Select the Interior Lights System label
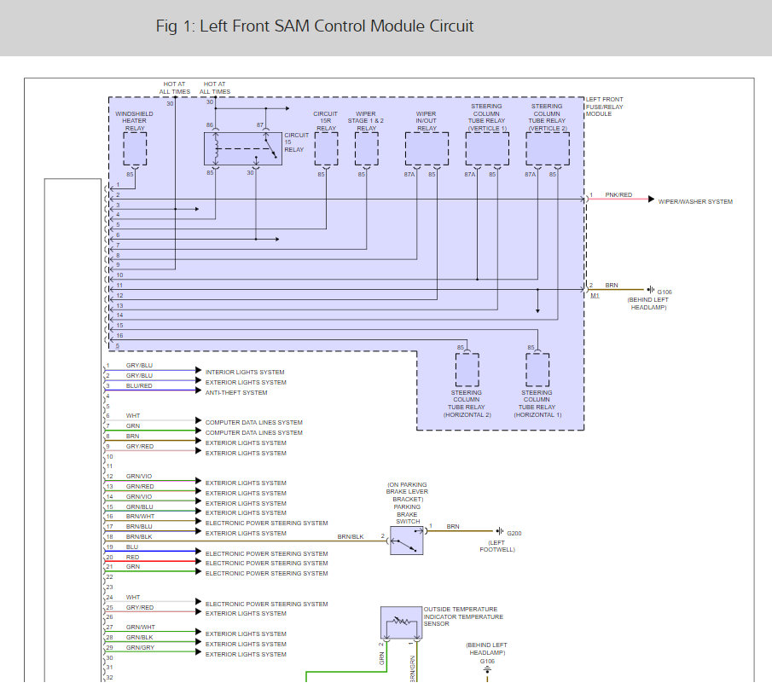The height and width of the screenshot is (700, 772). [245, 372]
